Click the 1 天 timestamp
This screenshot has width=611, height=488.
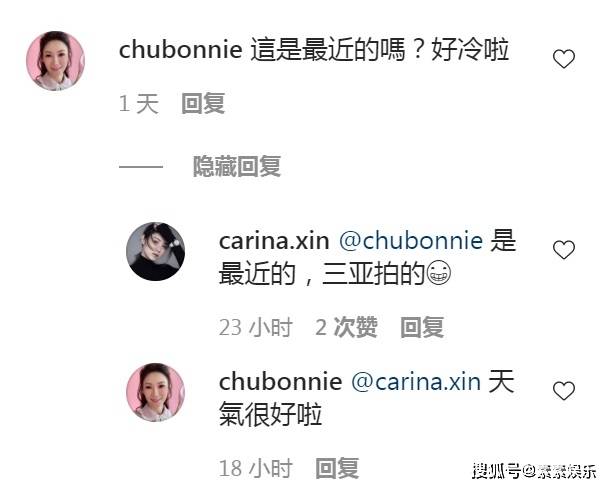(139, 104)
